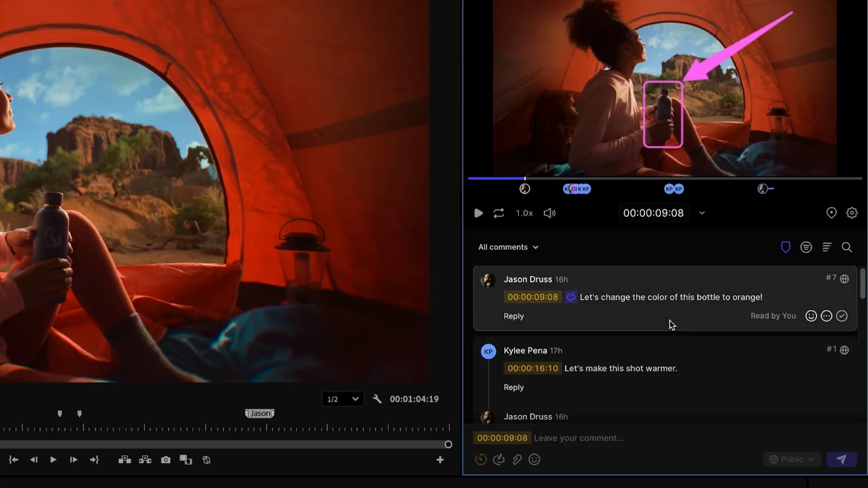Toggle the timestamp clock on new comment
The image size is (868, 488).
pos(480,459)
